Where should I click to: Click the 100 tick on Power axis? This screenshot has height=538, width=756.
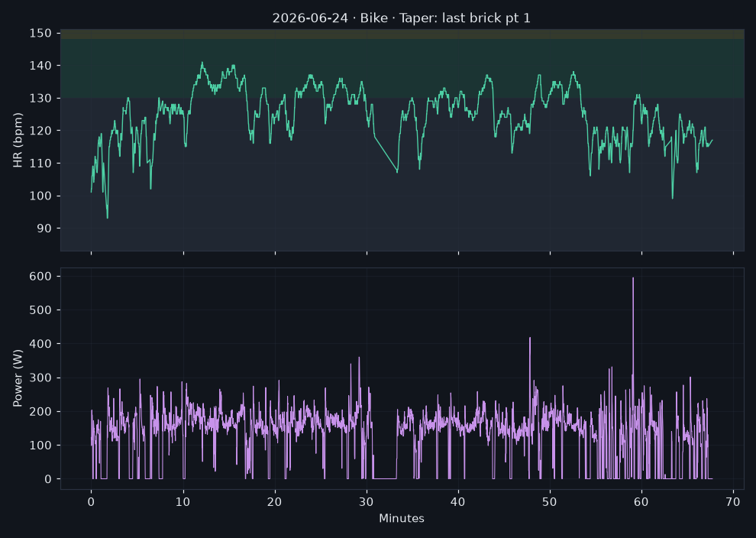coord(40,446)
